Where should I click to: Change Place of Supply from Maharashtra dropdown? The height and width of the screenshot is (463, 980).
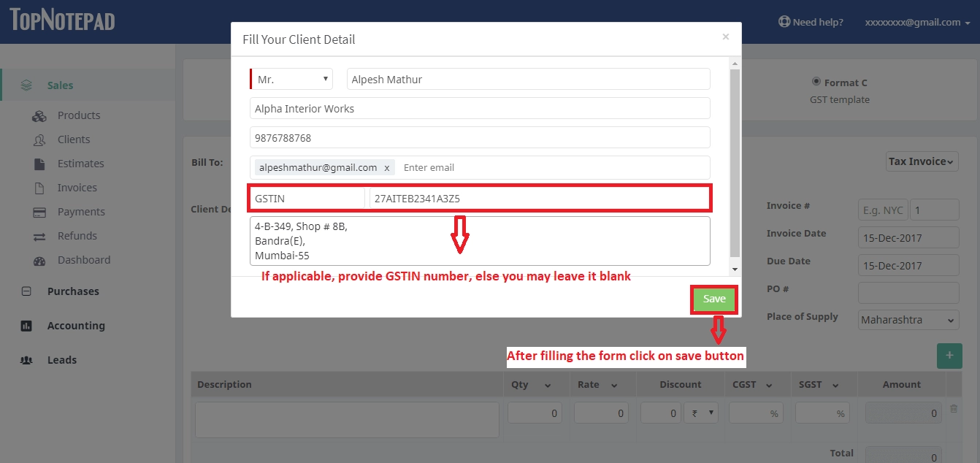tap(908, 320)
